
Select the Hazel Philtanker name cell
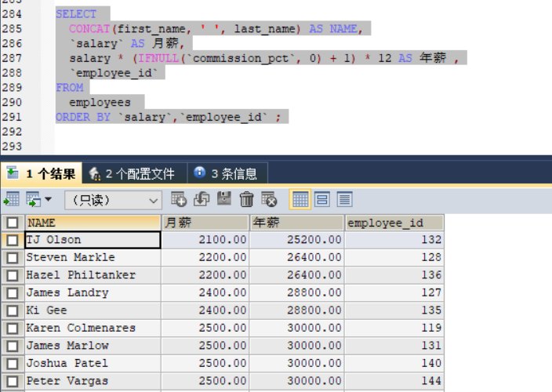click(x=93, y=275)
